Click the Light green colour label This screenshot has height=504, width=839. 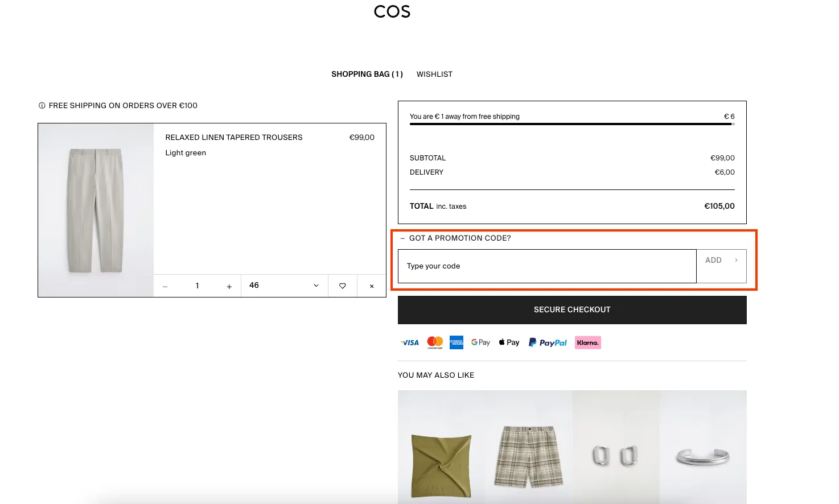pos(186,152)
